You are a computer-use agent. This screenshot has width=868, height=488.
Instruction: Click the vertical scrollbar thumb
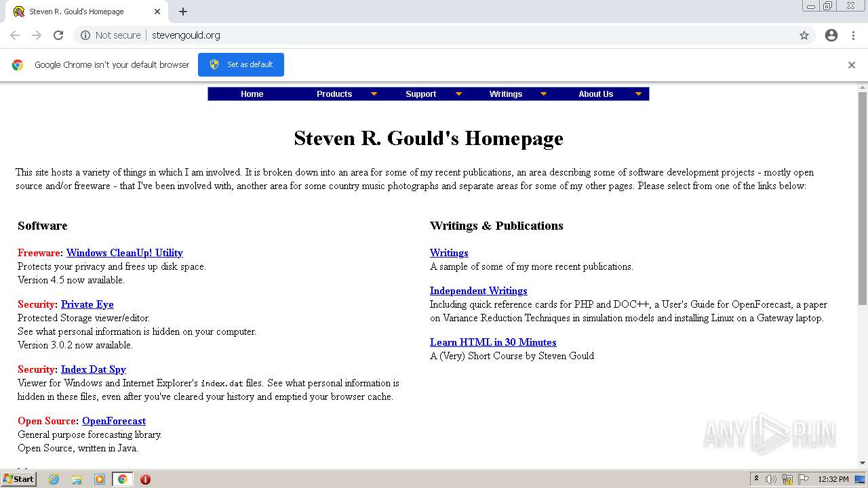point(863,198)
